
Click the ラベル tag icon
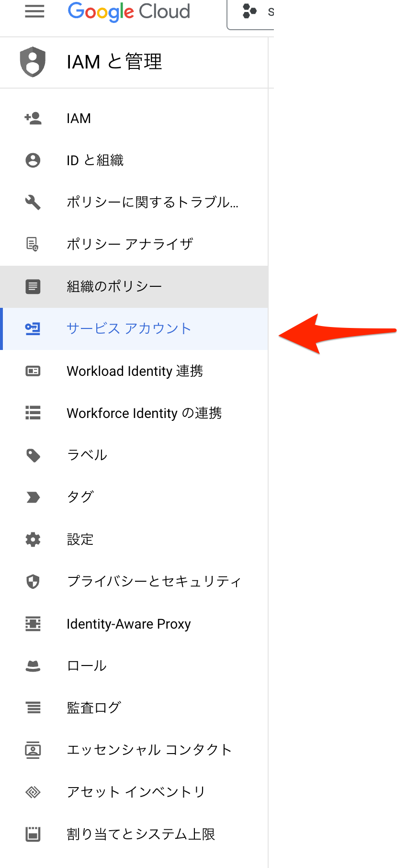coord(33,455)
